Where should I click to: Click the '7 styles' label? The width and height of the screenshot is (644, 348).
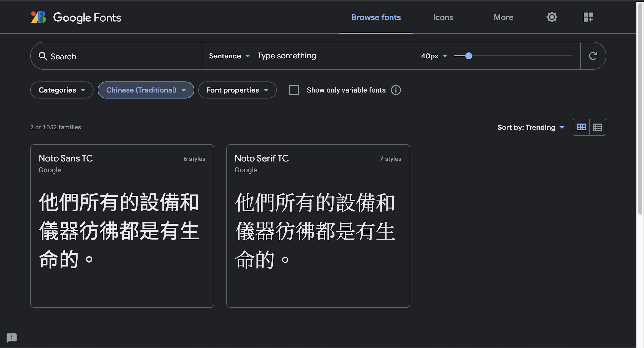390,159
